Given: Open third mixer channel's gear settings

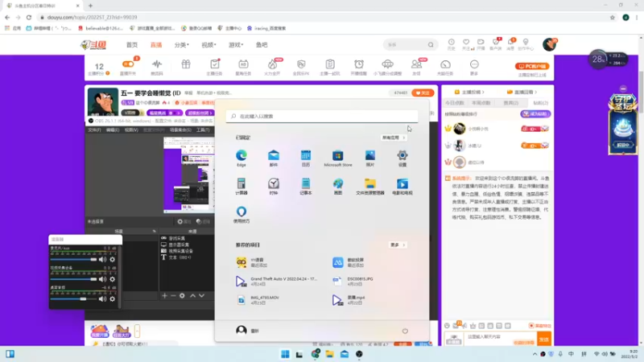Looking at the screenshot, I should point(112,298).
